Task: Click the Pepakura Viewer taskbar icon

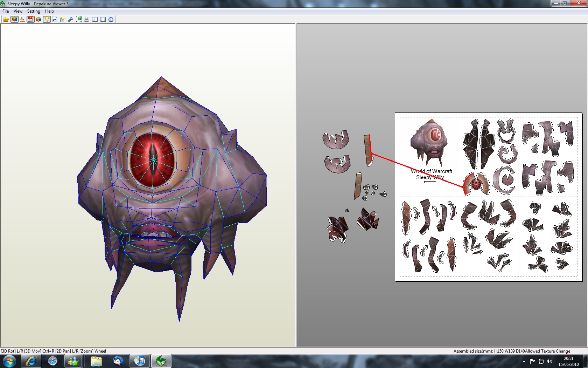Action: pyautogui.click(x=161, y=361)
